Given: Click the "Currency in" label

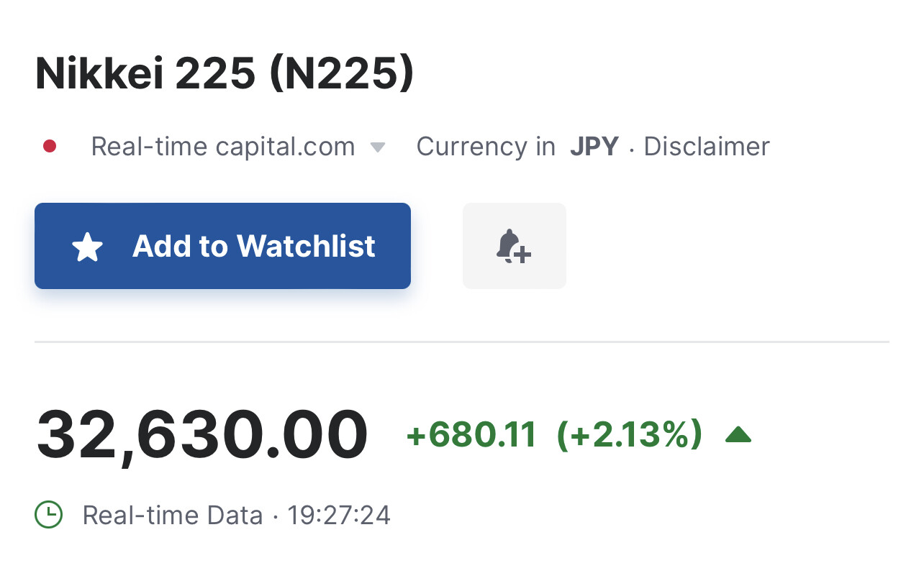Looking at the screenshot, I should click(x=486, y=147).
